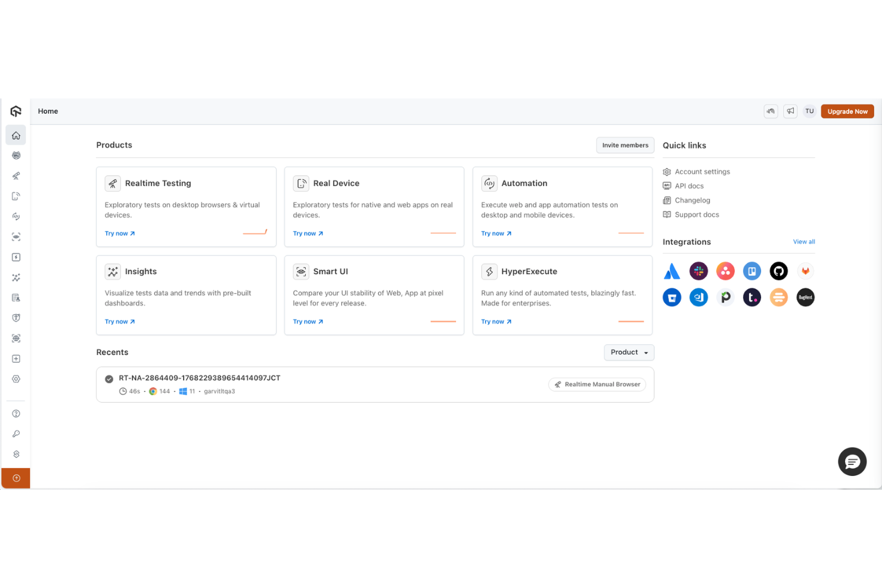Screen dimensions: 882x588
Task: Click the Real Device card title
Action: click(x=336, y=183)
